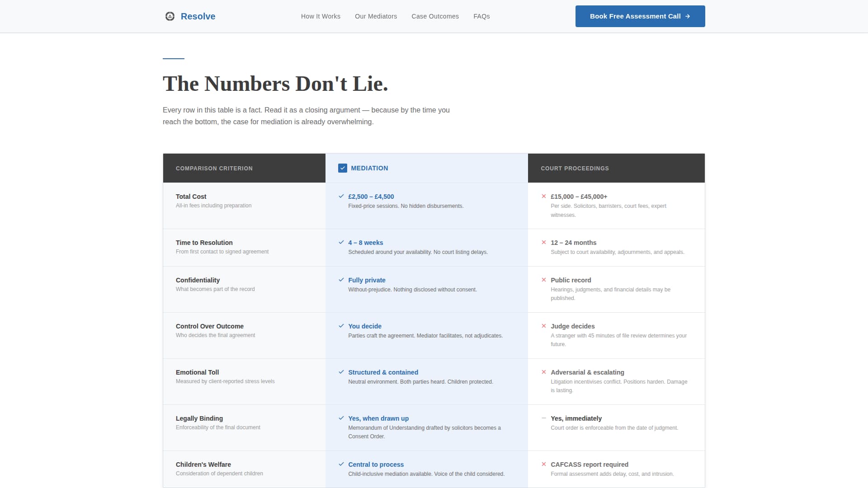Click Book Free Assessment Call
This screenshot has height=488, width=868.
640,16
